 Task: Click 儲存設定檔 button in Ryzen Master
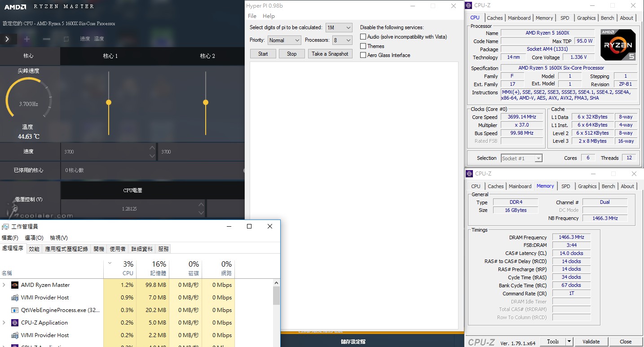pos(353,342)
